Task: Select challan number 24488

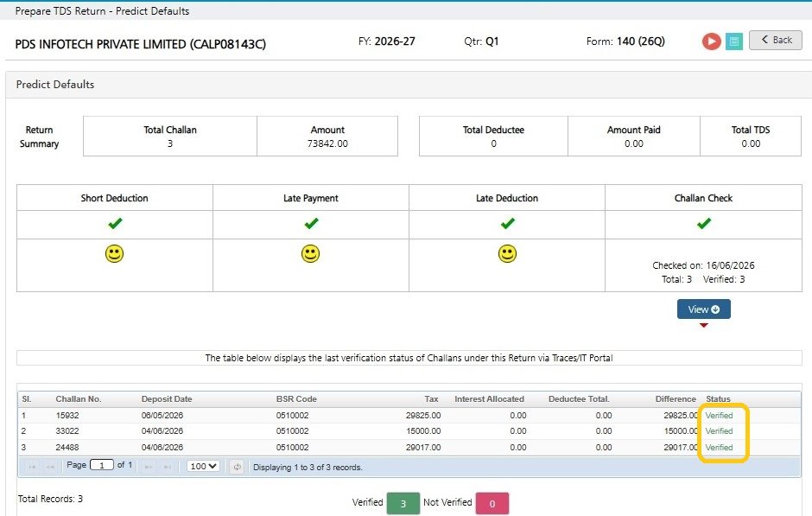Action: 67,447
